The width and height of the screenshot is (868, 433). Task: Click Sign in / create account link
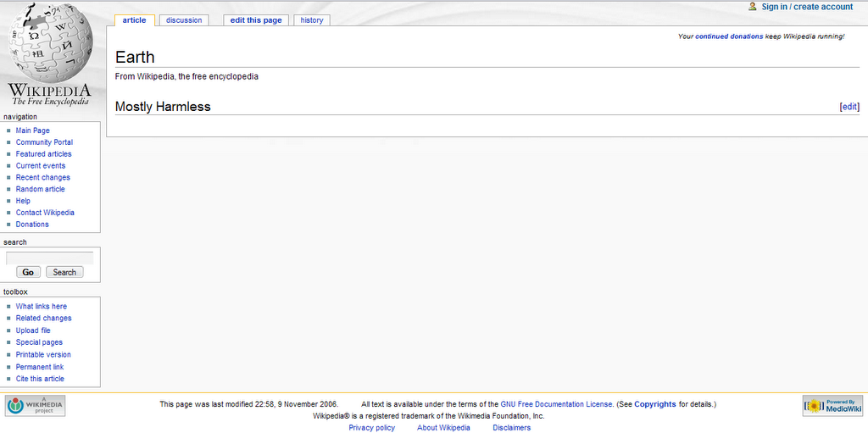click(807, 7)
